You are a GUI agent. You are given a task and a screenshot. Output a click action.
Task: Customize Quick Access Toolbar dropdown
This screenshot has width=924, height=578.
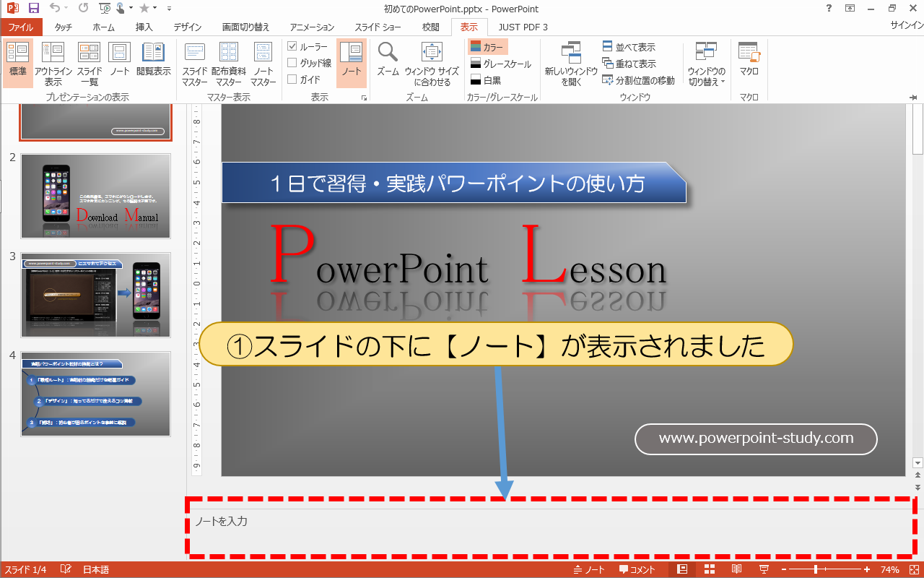169,9
